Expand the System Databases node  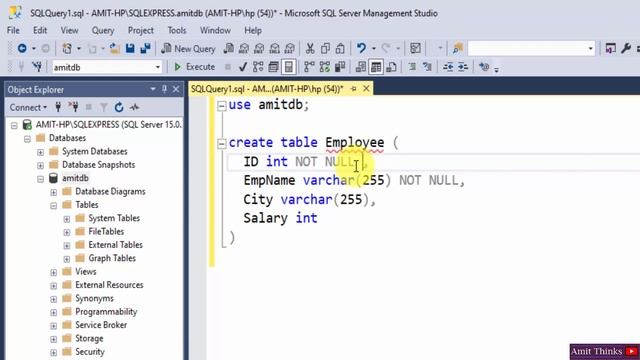(40, 152)
